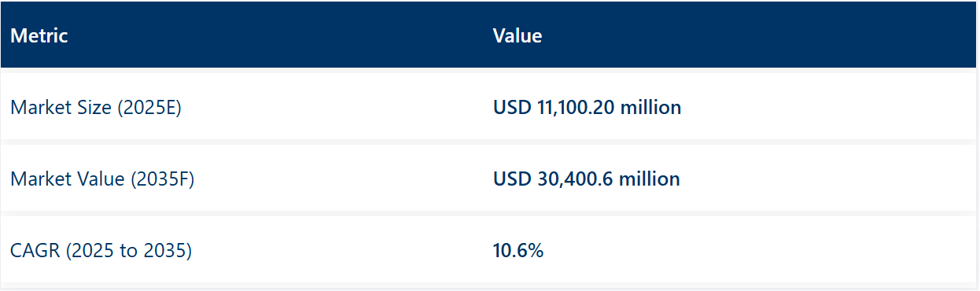Select the Market Size (2025E) label
The width and height of the screenshot is (980, 291).
(x=96, y=108)
